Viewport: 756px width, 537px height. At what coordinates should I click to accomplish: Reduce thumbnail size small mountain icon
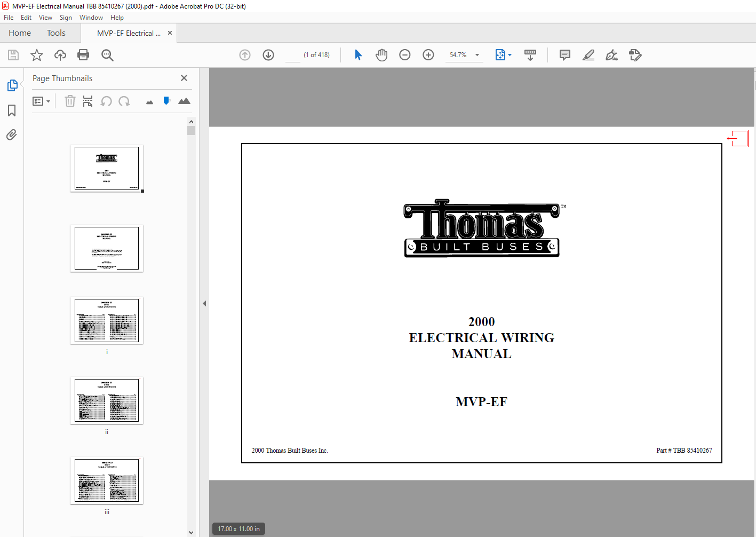tap(149, 102)
